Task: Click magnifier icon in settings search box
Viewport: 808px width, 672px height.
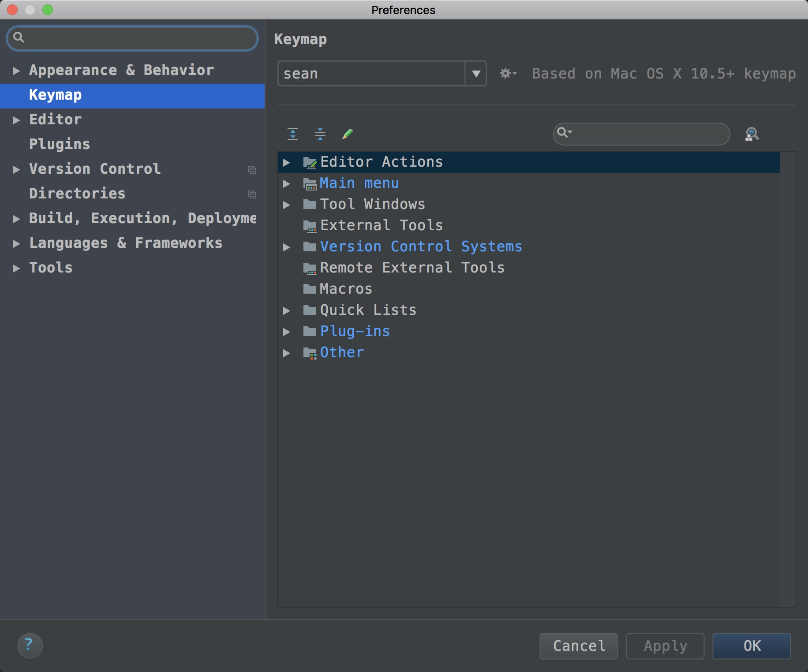Action: [19, 37]
